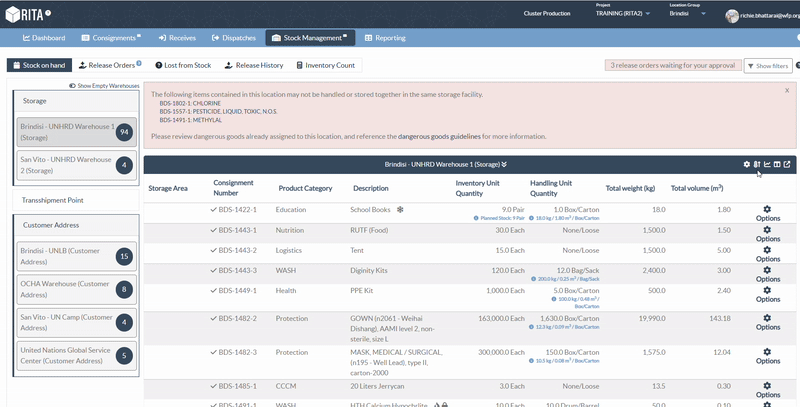800x407 pixels.
Task: Click the export icon in warehouse header
Action: (787, 164)
